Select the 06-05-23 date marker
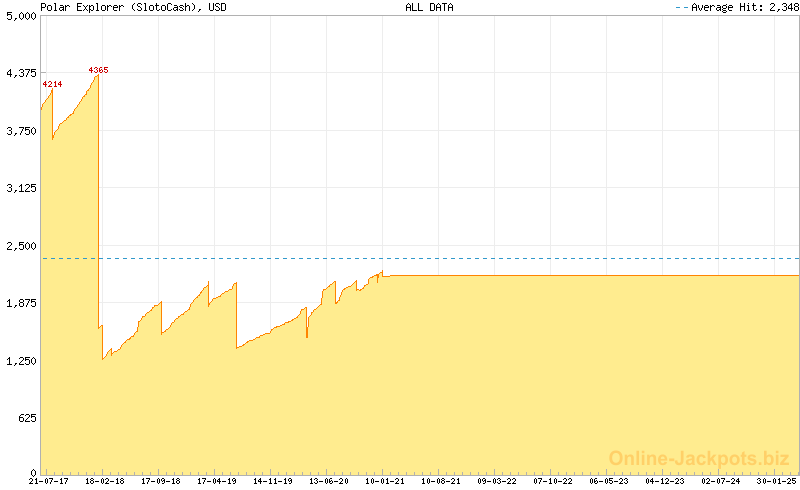The width and height of the screenshot is (800, 490). (608, 481)
